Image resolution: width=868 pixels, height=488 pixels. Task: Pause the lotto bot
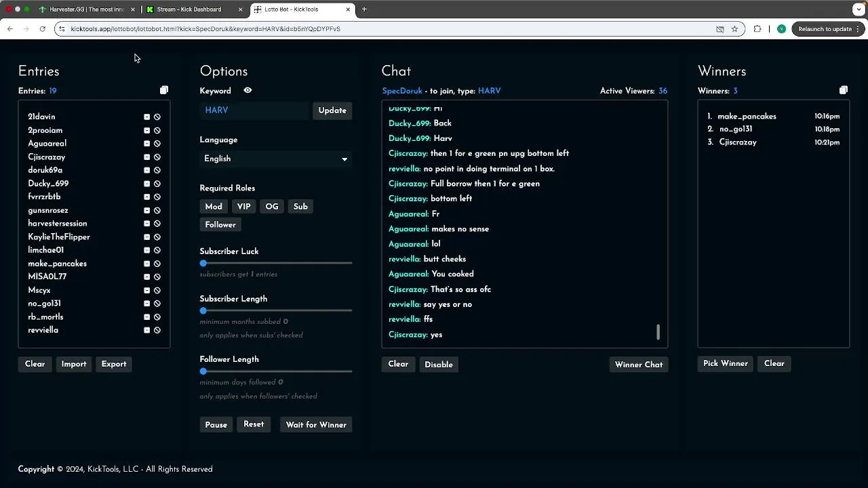pyautogui.click(x=216, y=425)
